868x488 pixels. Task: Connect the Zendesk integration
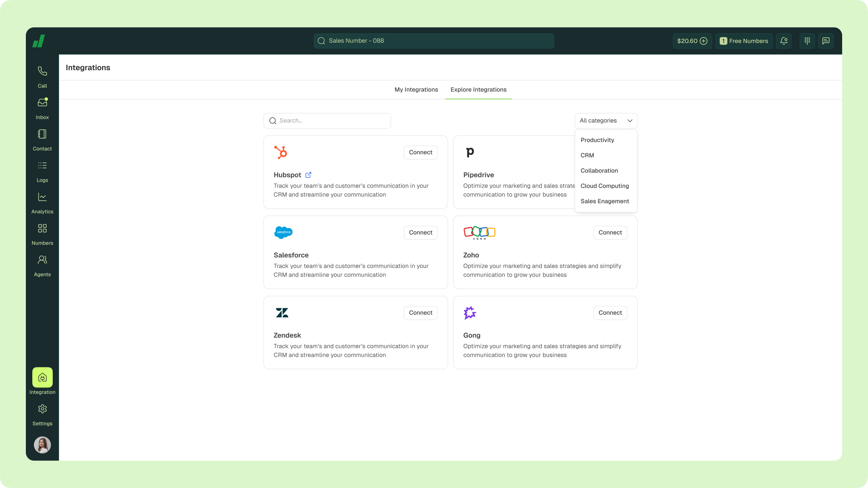pos(420,313)
